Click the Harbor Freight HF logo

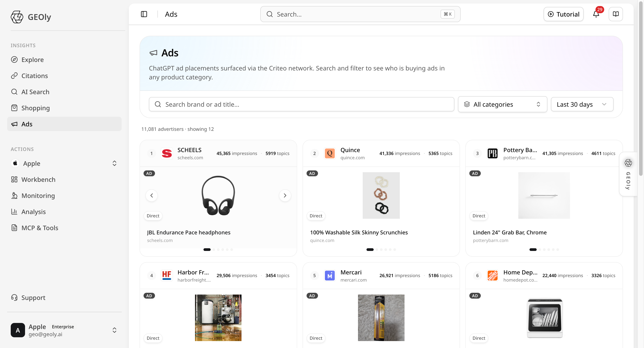point(167,276)
